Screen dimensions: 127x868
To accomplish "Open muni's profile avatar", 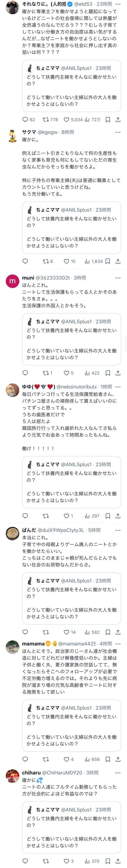I will 13,281.
